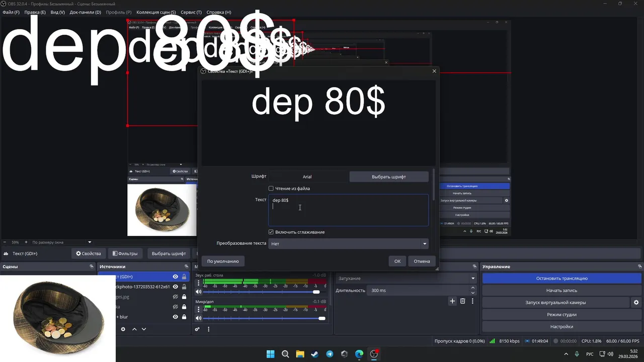Open the Микр/доп options dots
The height and width of the screenshot is (362, 644).
pyautogui.click(x=198, y=310)
